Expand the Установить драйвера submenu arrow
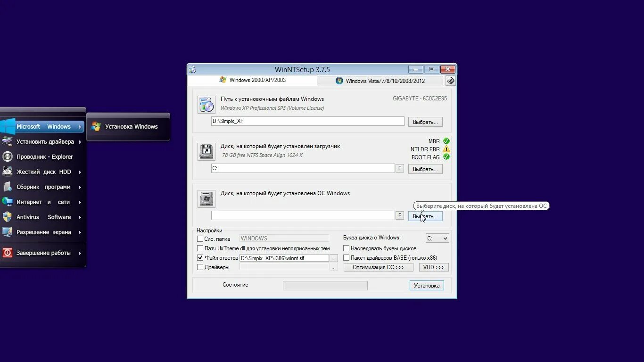 [x=80, y=142]
